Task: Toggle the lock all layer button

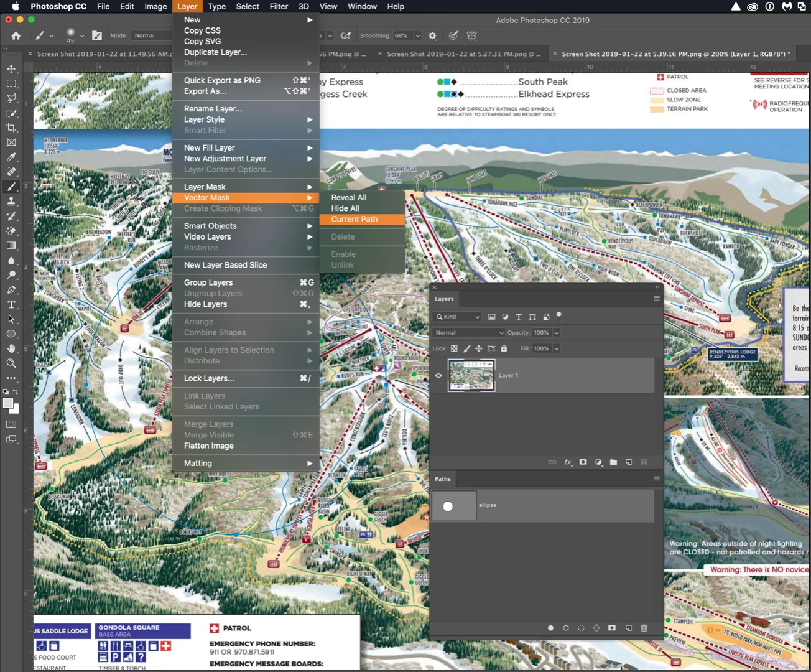Action: [504, 348]
